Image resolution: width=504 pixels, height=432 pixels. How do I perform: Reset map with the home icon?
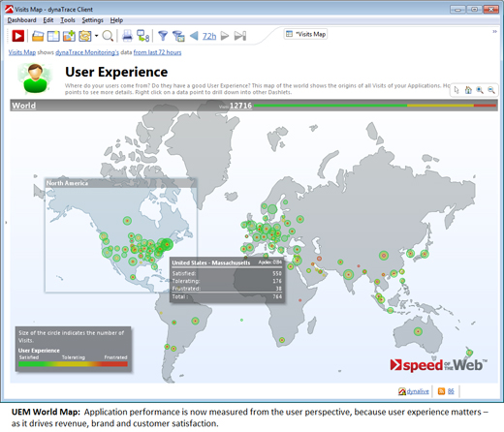pos(468,90)
